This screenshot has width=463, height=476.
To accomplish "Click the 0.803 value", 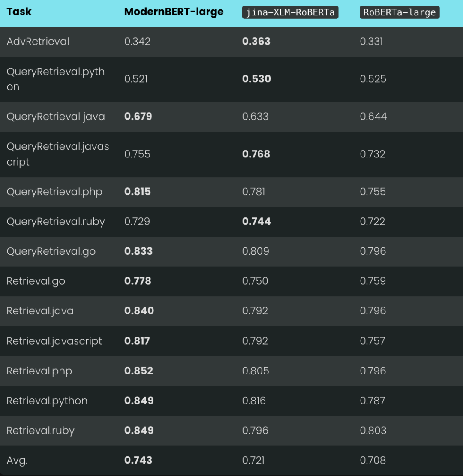I will click(x=373, y=431).
